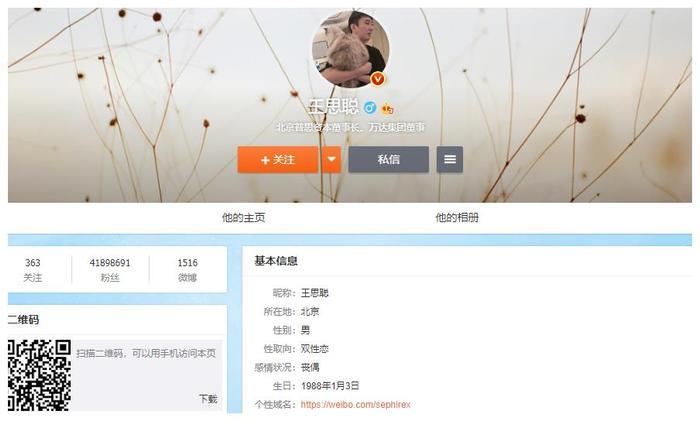Click the orange 关注 follow button
Image resolution: width=700 pixels, height=421 pixels.
tap(278, 159)
